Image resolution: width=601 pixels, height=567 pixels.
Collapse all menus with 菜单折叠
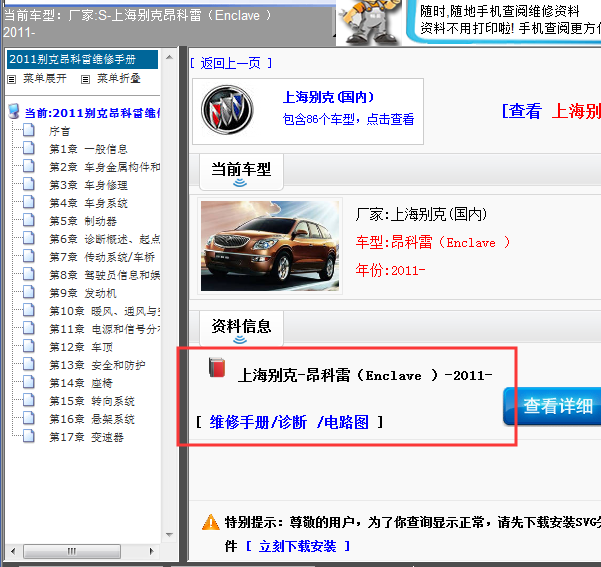119,79
